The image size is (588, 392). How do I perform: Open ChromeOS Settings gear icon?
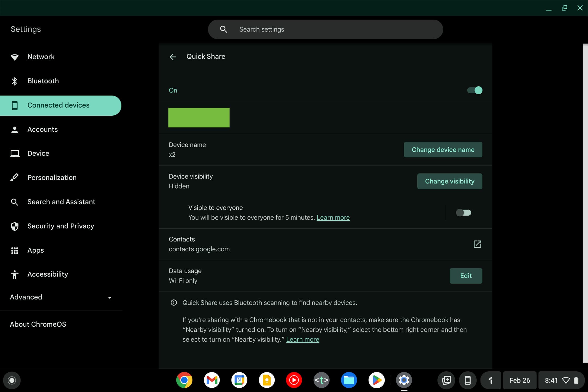[403, 380]
